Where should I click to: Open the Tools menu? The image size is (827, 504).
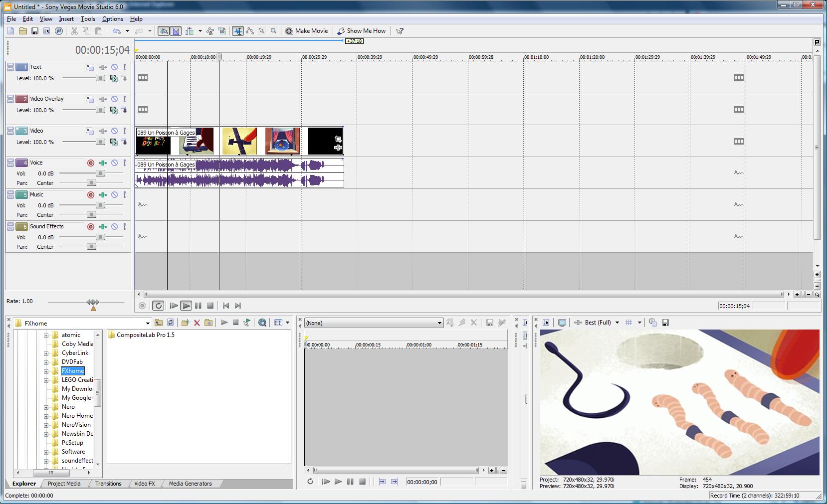[x=88, y=19]
